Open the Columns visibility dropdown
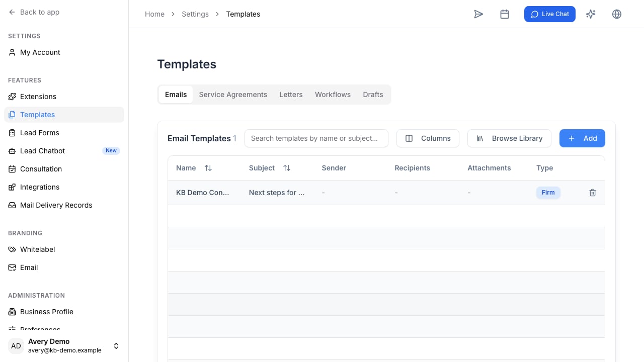The height and width of the screenshot is (362, 644). point(428,138)
